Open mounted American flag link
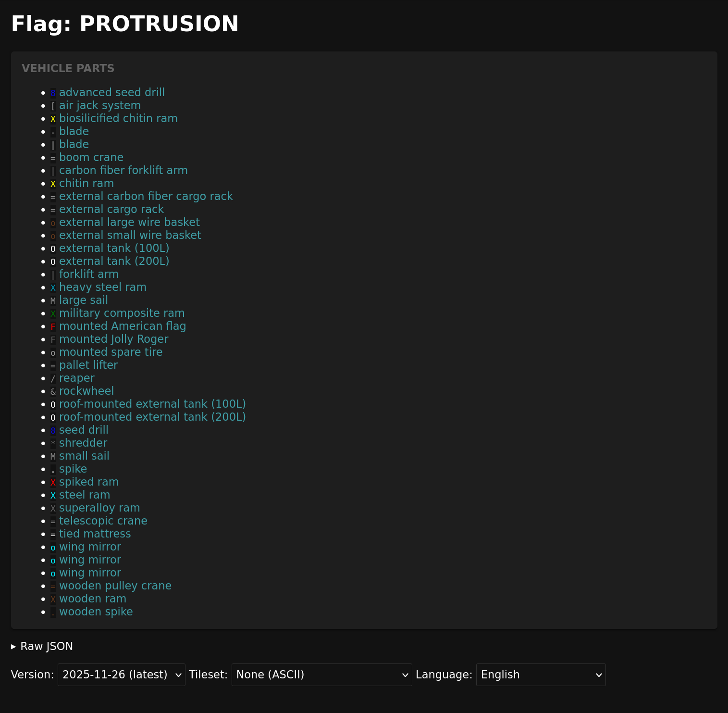728x713 pixels. [123, 326]
